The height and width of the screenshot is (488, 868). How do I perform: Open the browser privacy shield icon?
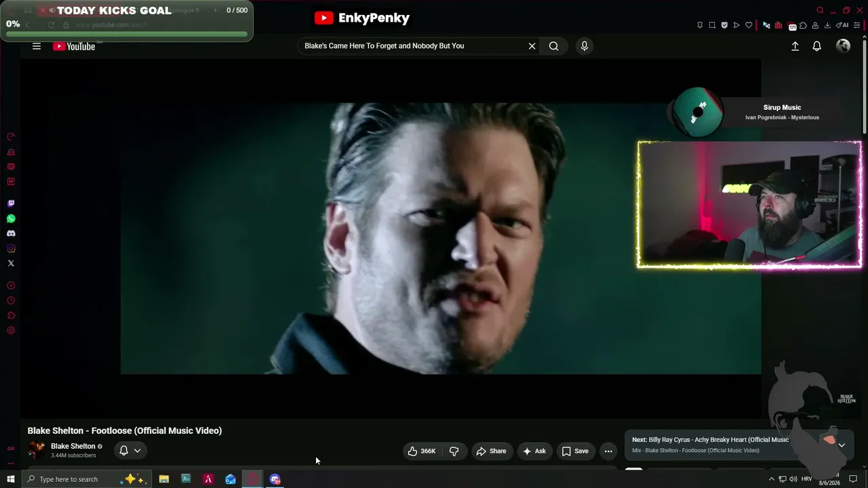(x=724, y=25)
